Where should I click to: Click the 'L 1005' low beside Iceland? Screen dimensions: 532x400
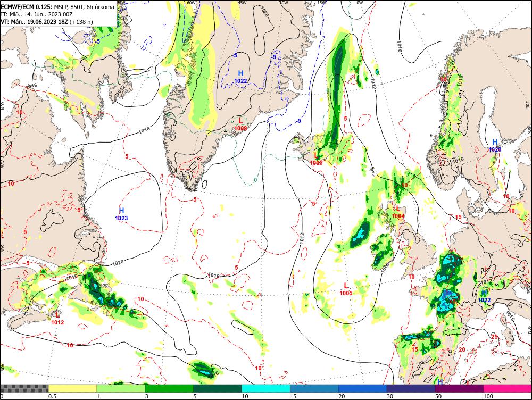click(x=316, y=159)
